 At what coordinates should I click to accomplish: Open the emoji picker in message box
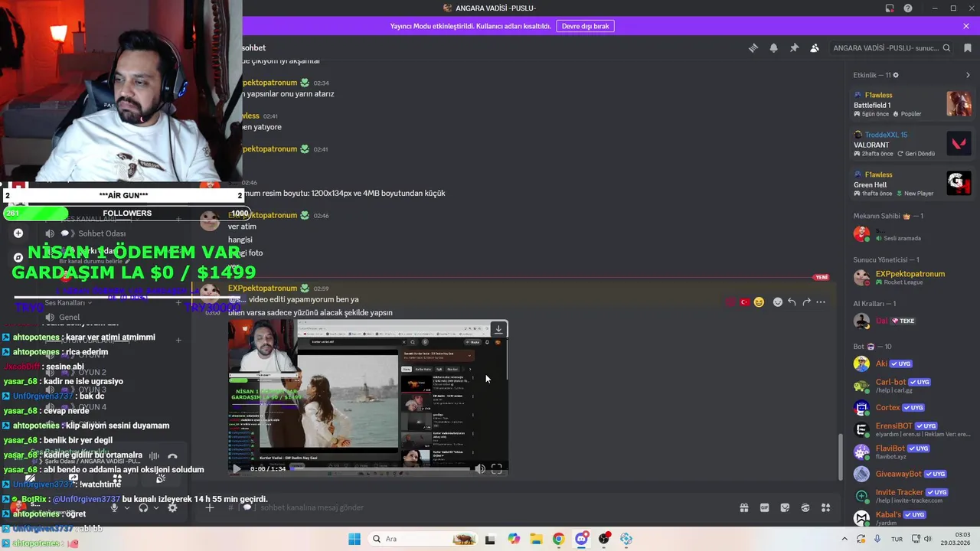point(805,507)
